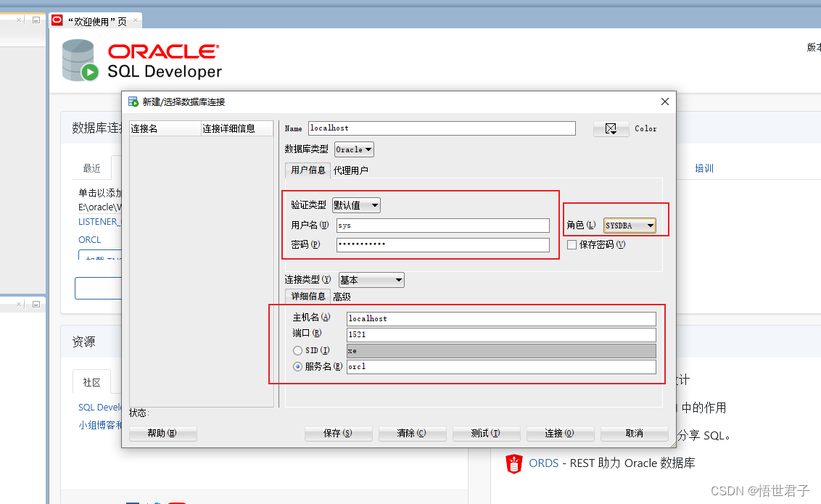The height and width of the screenshot is (504, 821).
Task: Open the SQL Developer community link
Action: point(99,407)
